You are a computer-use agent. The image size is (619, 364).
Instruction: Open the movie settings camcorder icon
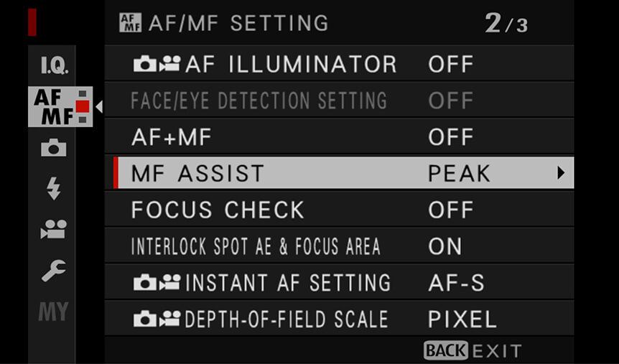coord(54,229)
